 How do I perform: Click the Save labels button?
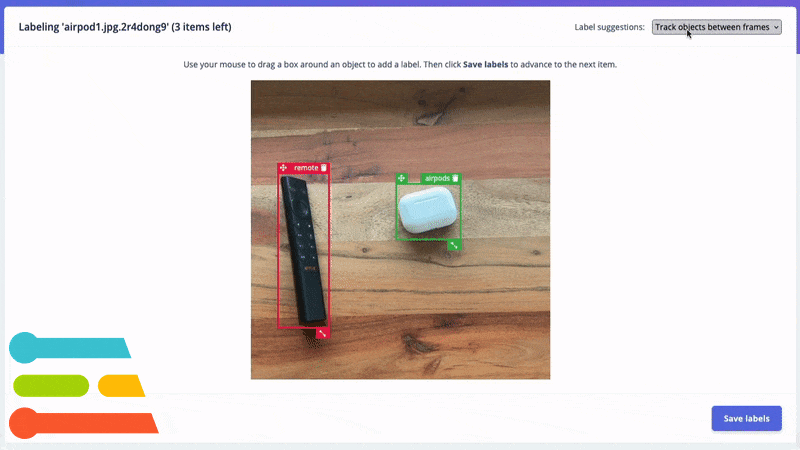pos(746,418)
